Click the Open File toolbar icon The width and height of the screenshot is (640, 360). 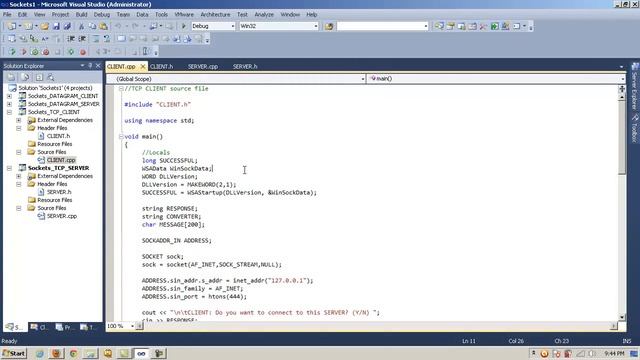(x=44, y=26)
